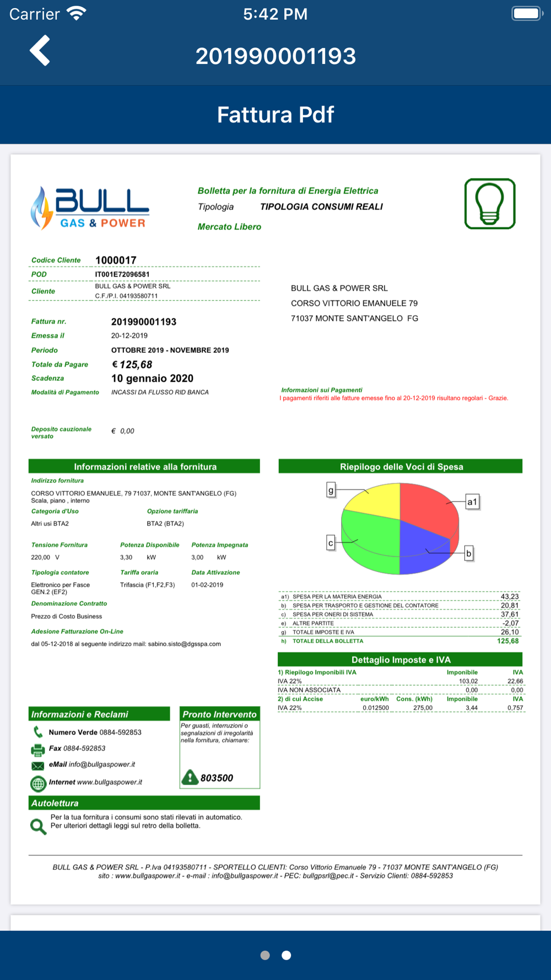Viewport: 551px width, 980px height.
Task: Tap the battery indicator
Action: [527, 13]
